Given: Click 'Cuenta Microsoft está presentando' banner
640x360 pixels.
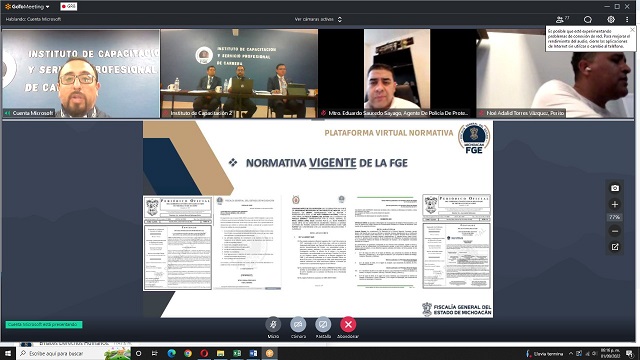Looking at the screenshot, I should coord(44,324).
